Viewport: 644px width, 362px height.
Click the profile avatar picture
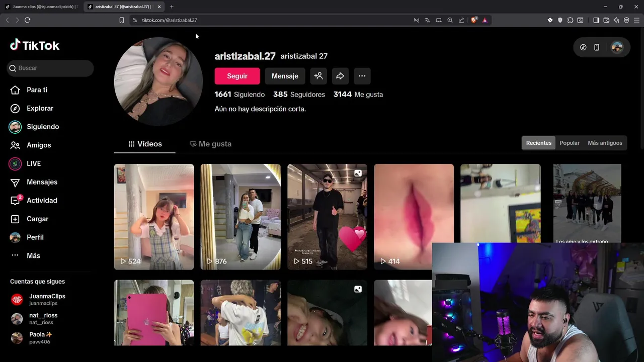[158, 81]
